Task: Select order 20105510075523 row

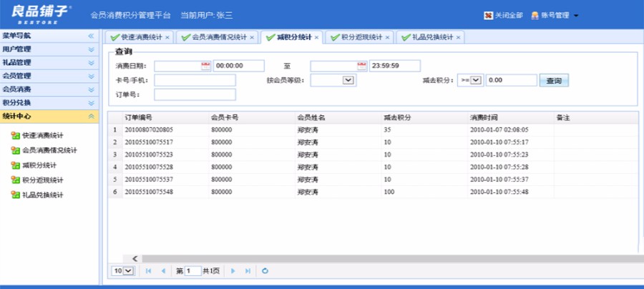Action: pos(373,155)
